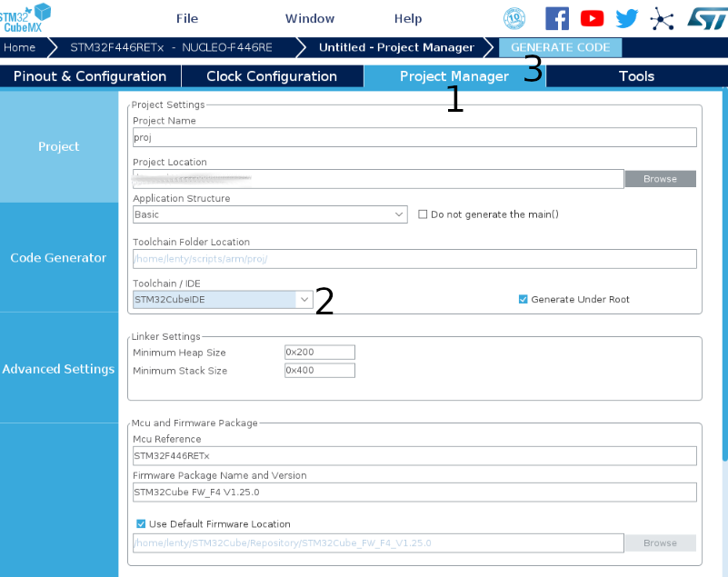Open the Code Generator section
The width and height of the screenshot is (728, 577).
(x=59, y=258)
